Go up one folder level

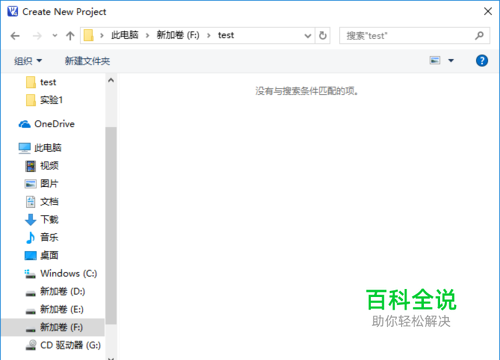(70, 36)
